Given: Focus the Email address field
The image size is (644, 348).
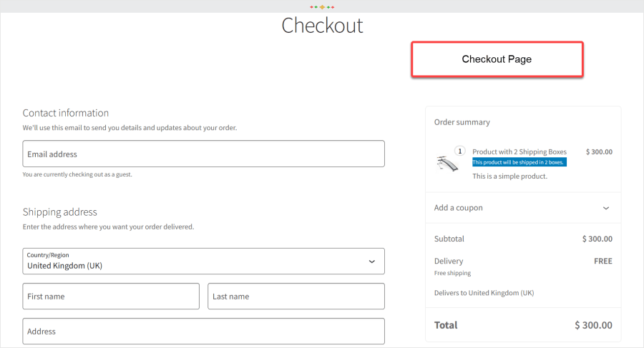Looking at the screenshot, I should (203, 154).
